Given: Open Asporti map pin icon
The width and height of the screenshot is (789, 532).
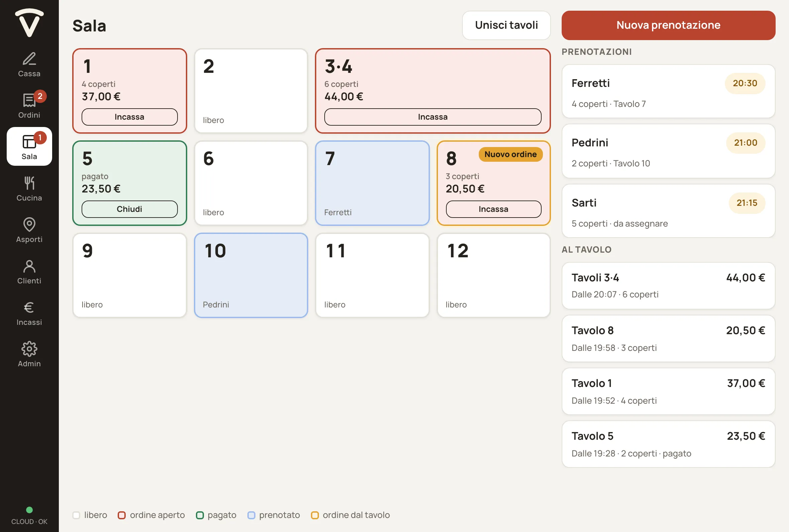Looking at the screenshot, I should [29, 225].
